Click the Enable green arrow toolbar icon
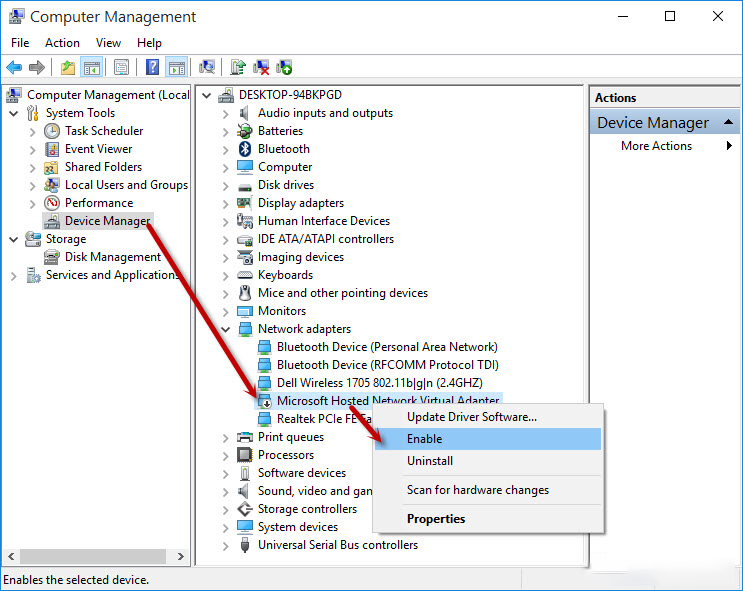 (x=285, y=68)
